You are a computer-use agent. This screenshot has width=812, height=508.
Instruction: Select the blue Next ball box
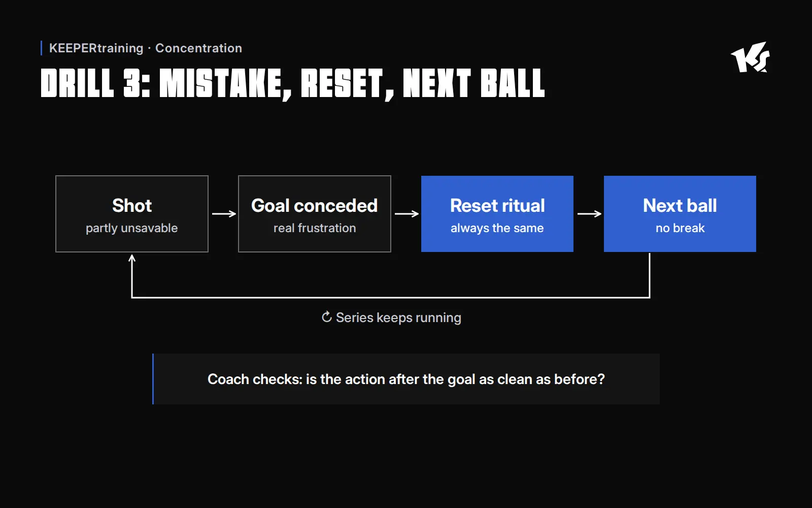pyautogui.click(x=680, y=214)
